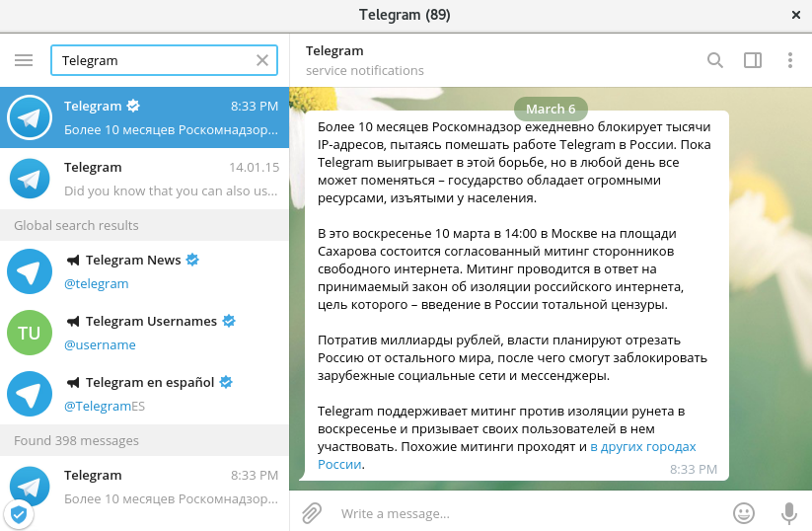Image resolution: width=812 pixels, height=531 pixels.
Task: Close the Telegram window
Action: 796,15
